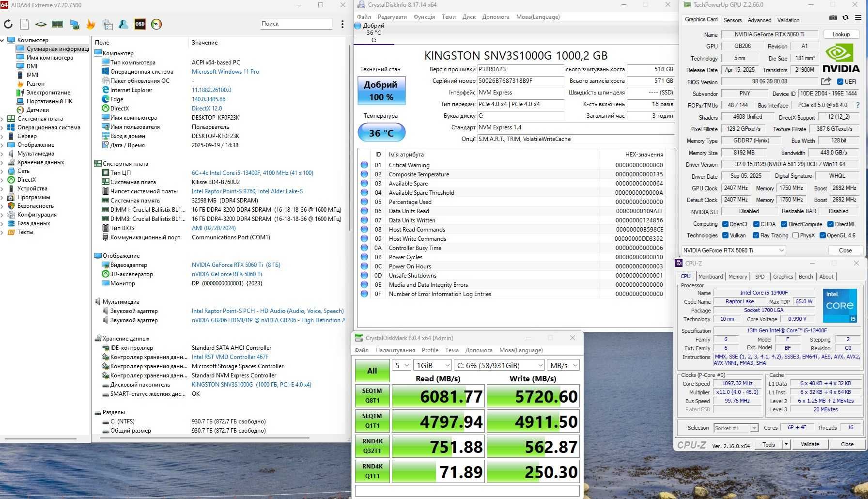The height and width of the screenshot is (499, 868).
Task: Click the serial number field 50026B7687318B9F
Action: coord(521,81)
